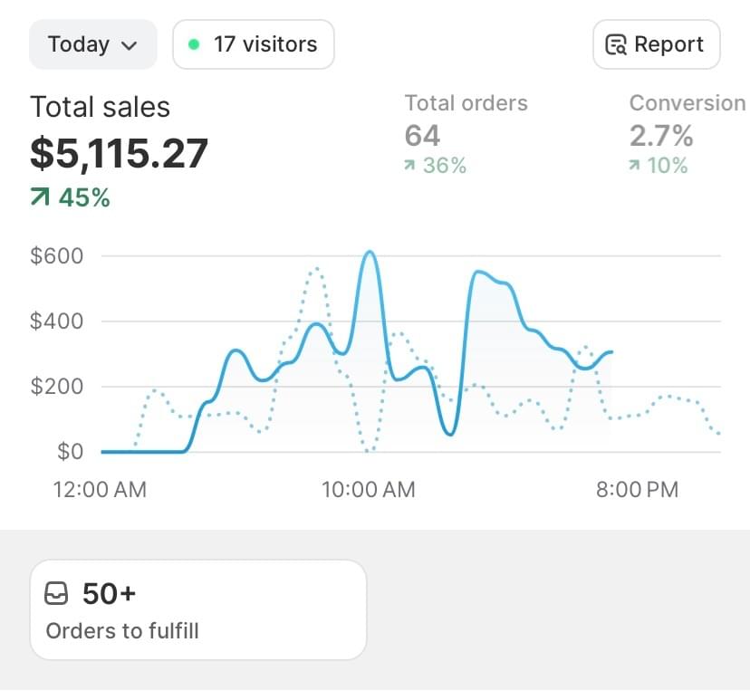Image resolution: width=750 pixels, height=700 pixels.
Task: Click the chevron arrow beside Today
Action: click(x=129, y=45)
